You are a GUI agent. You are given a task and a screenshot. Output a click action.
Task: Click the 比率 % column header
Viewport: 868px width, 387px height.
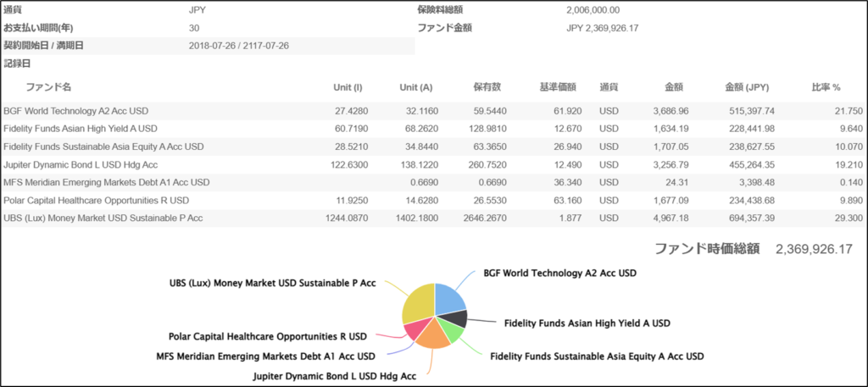click(826, 86)
